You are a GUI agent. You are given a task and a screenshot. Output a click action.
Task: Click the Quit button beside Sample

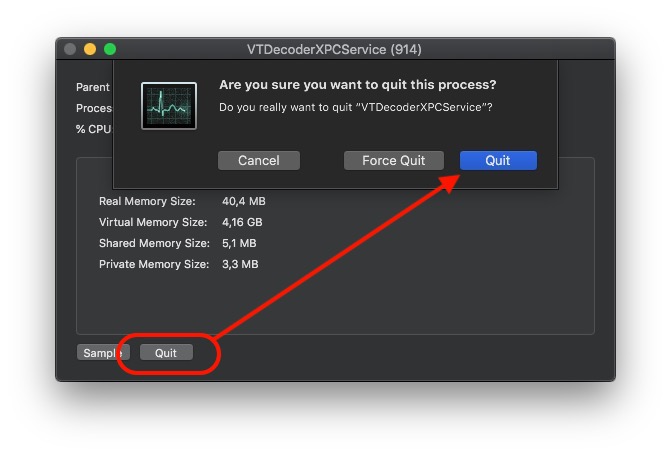click(x=166, y=353)
